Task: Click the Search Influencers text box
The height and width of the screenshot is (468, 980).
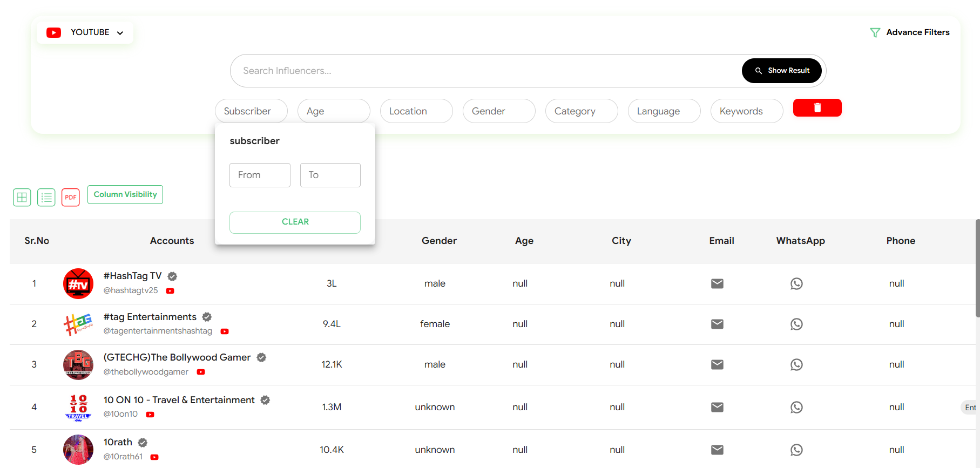Action: coord(486,71)
